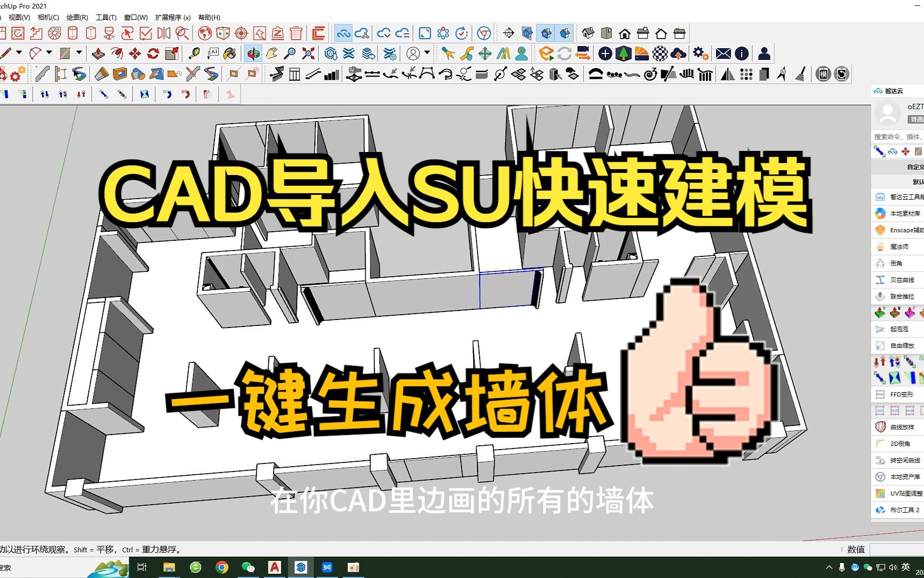
Task: Select the Paint Bucket tool
Action: point(230,54)
